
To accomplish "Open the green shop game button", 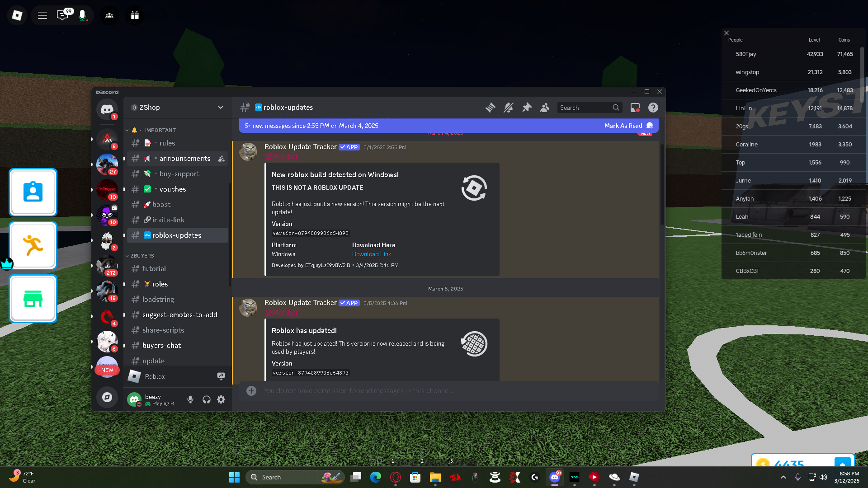I will click(x=33, y=299).
